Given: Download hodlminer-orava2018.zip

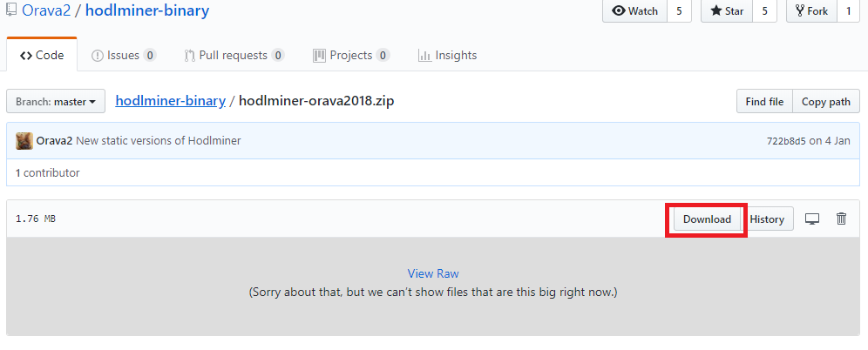Looking at the screenshot, I should pos(707,219).
